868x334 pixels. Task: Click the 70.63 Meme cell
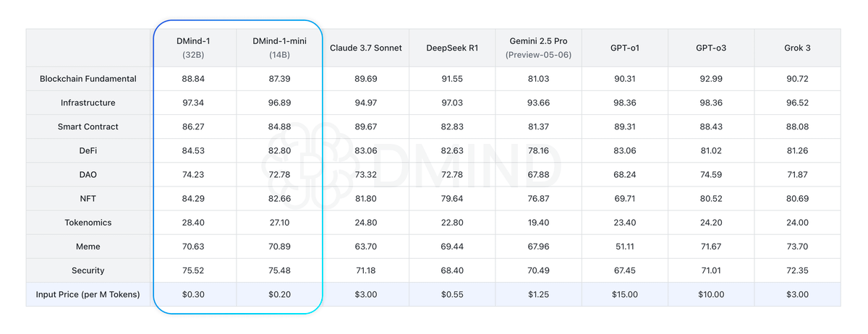[x=193, y=247]
